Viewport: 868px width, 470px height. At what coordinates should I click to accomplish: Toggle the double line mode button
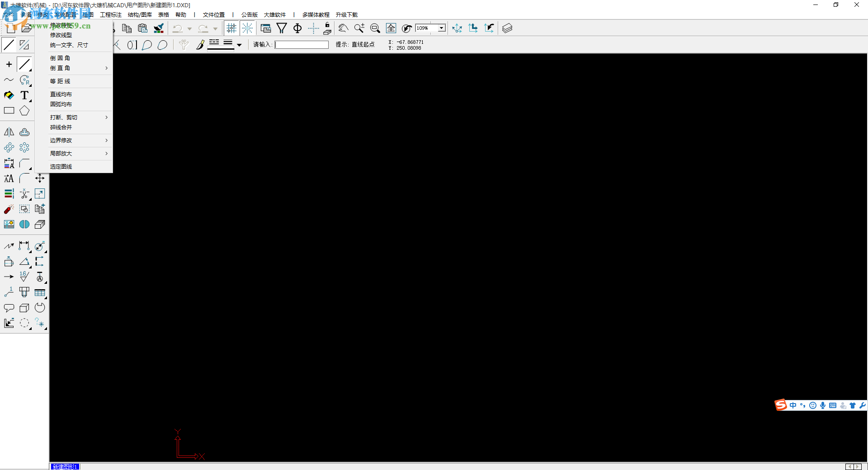coord(24,45)
